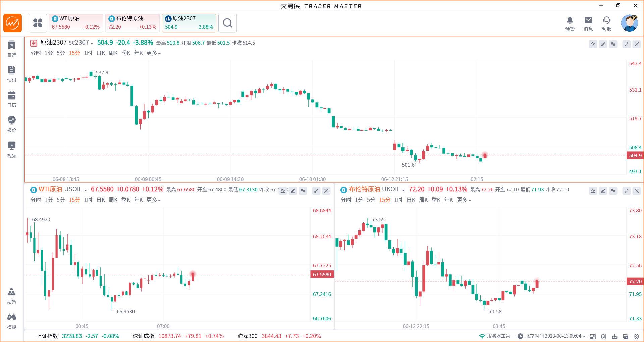The width and height of the screenshot is (644, 342).
Task: Expand the 原油2307 chart to fullscreen
Action: click(627, 44)
